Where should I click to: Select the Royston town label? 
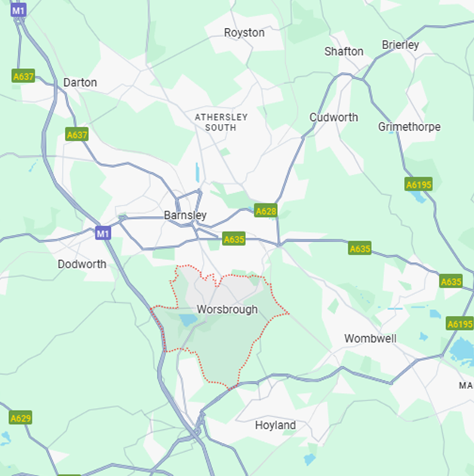click(244, 32)
